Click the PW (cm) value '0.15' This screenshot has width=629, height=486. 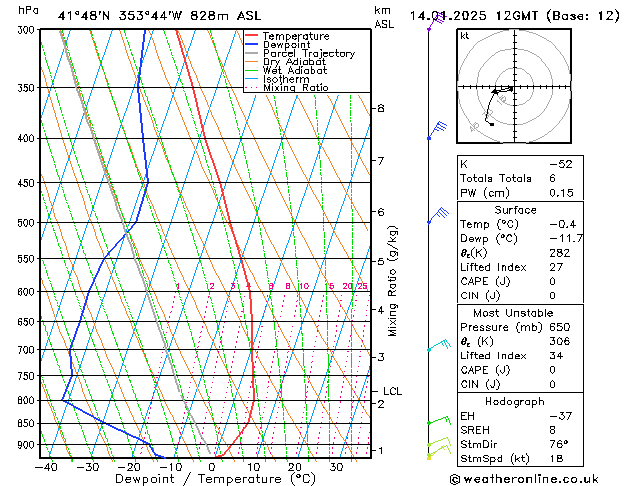561,193
